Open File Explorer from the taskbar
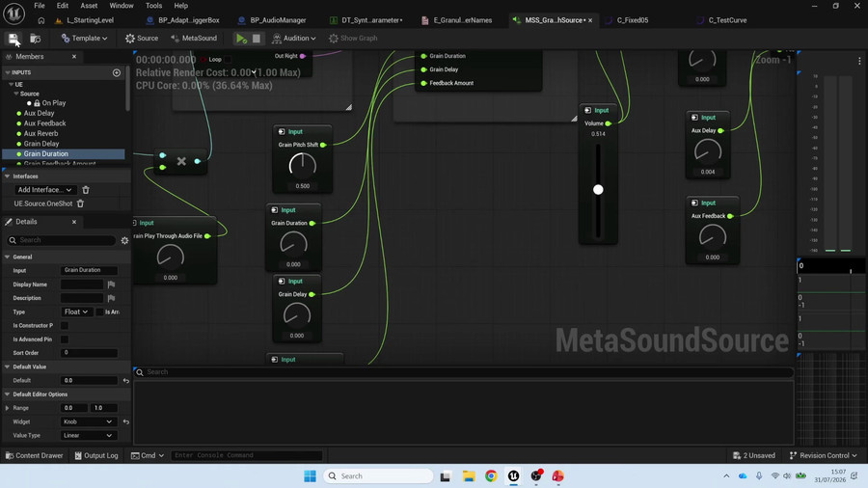868x488 pixels. [469, 476]
